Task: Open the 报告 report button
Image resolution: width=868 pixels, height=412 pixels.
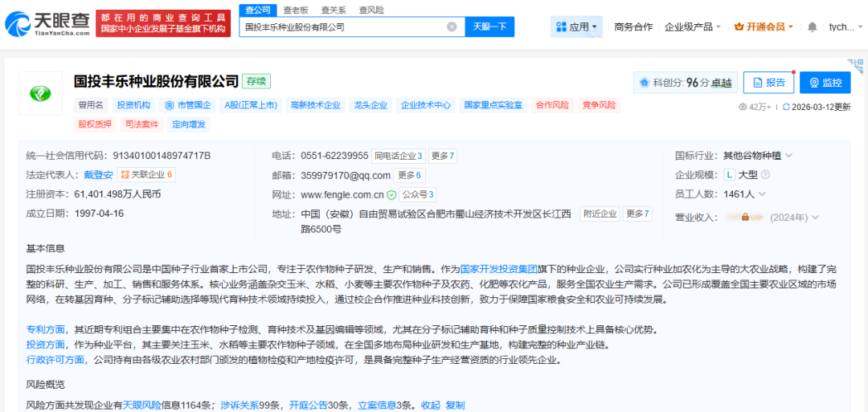Action: [768, 83]
